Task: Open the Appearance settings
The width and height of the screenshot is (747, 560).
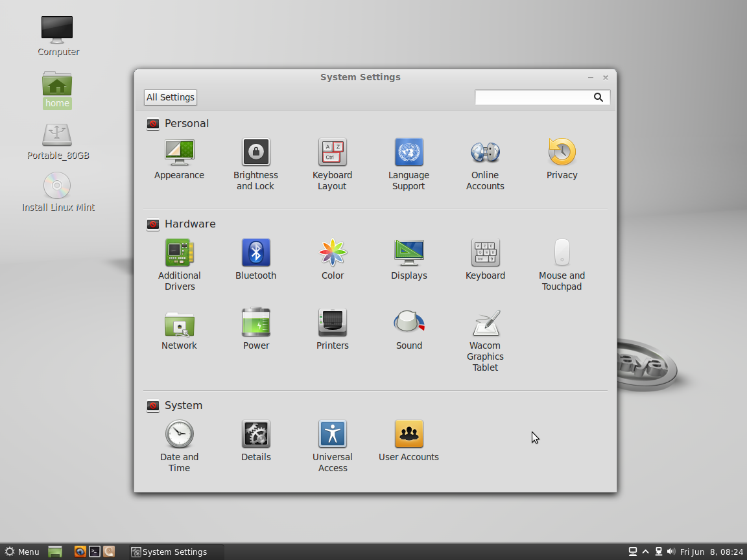Action: 179,159
